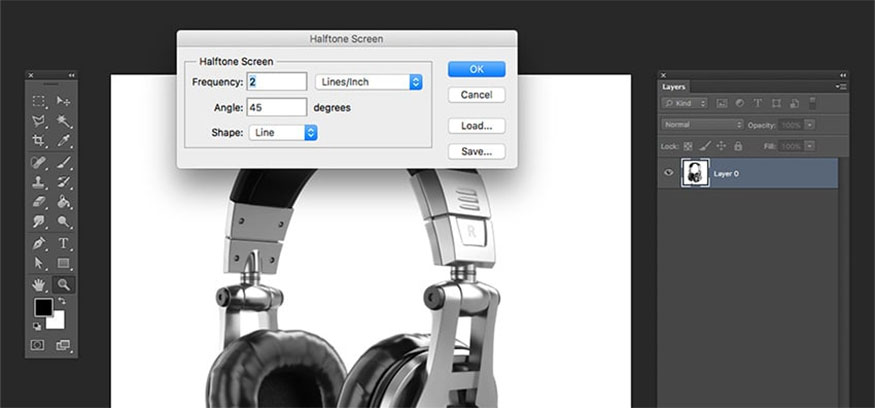Cancel the Halftone Screen dialog

(477, 95)
